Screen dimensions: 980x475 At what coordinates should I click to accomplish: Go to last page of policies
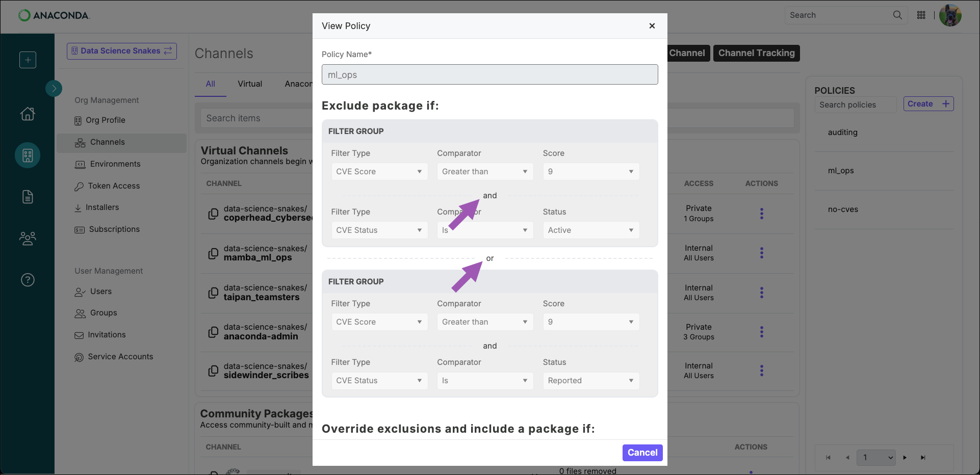tap(923, 458)
